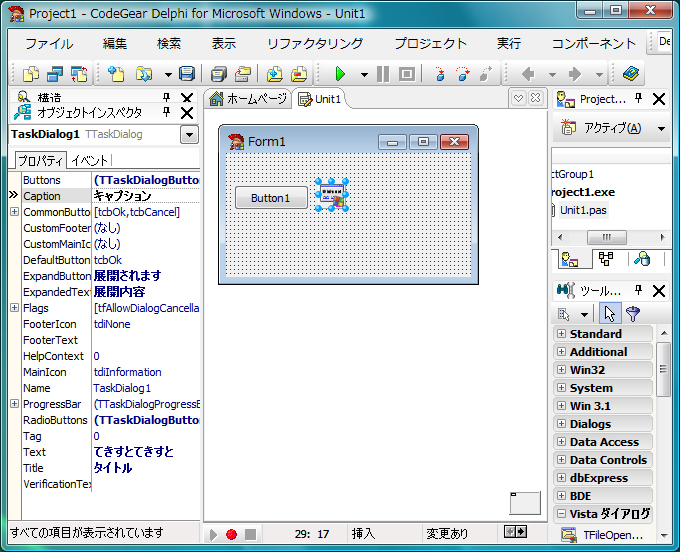Click the Step Over toolbar icon

click(463, 74)
